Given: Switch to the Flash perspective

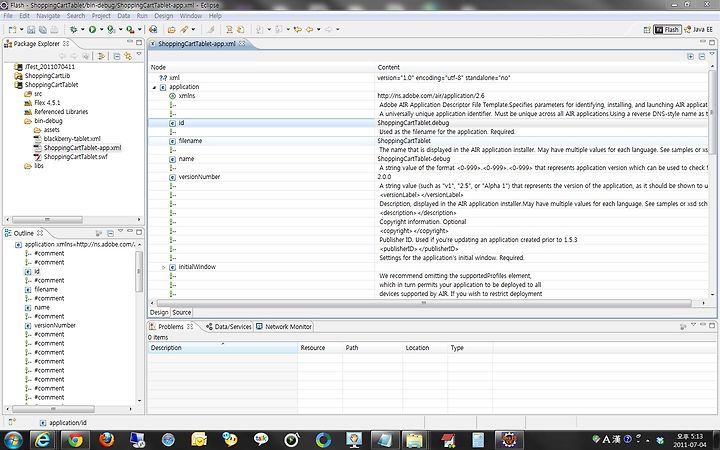Looking at the screenshot, I should (667, 29).
